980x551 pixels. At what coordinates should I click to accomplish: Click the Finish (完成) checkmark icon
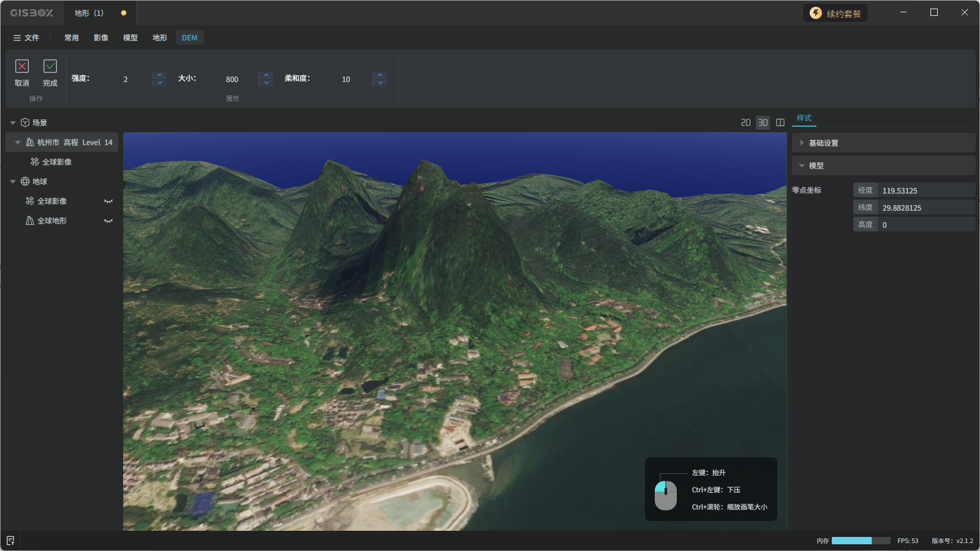(50, 66)
